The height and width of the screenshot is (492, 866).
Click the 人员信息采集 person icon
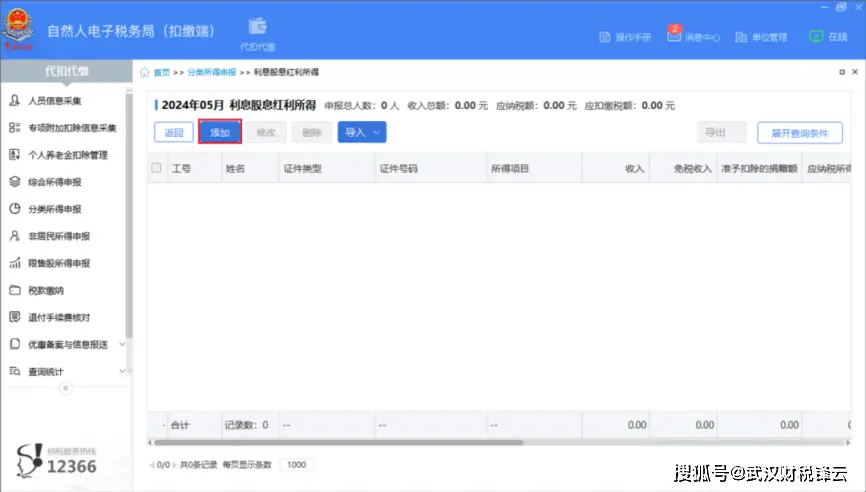15,101
